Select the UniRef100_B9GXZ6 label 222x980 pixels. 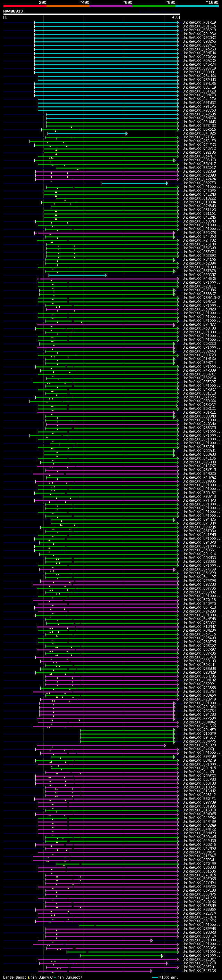199,233
